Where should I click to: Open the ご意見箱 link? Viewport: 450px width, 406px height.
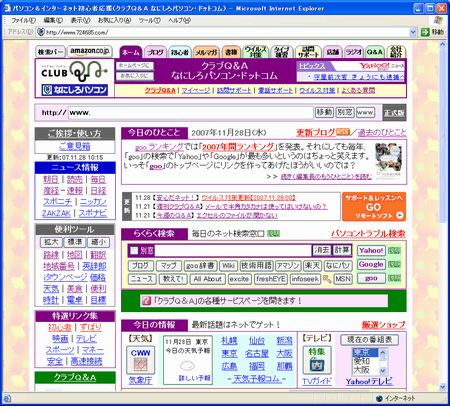(x=75, y=146)
